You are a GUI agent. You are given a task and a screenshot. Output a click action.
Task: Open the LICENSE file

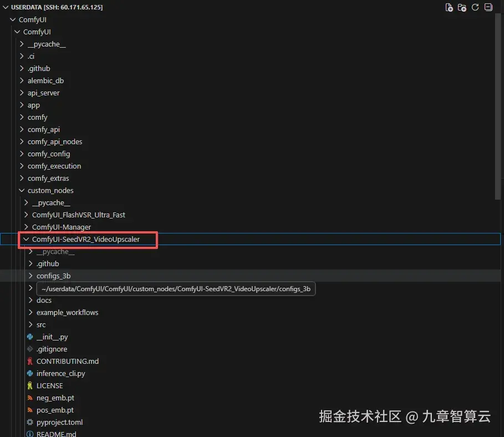(49, 385)
